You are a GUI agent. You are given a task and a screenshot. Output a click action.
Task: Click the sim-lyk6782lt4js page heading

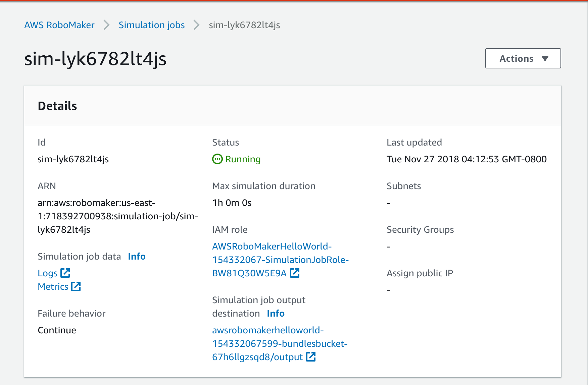(x=95, y=59)
